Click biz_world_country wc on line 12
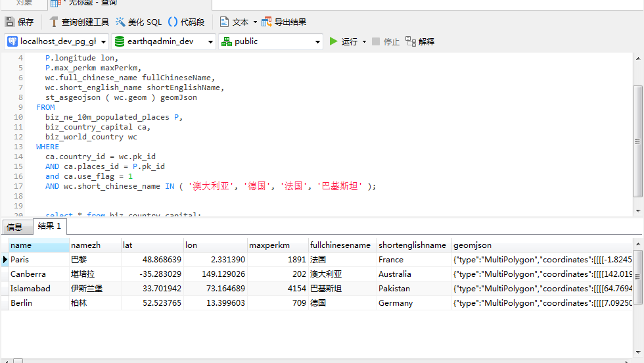This screenshot has width=644, height=363. click(x=91, y=137)
